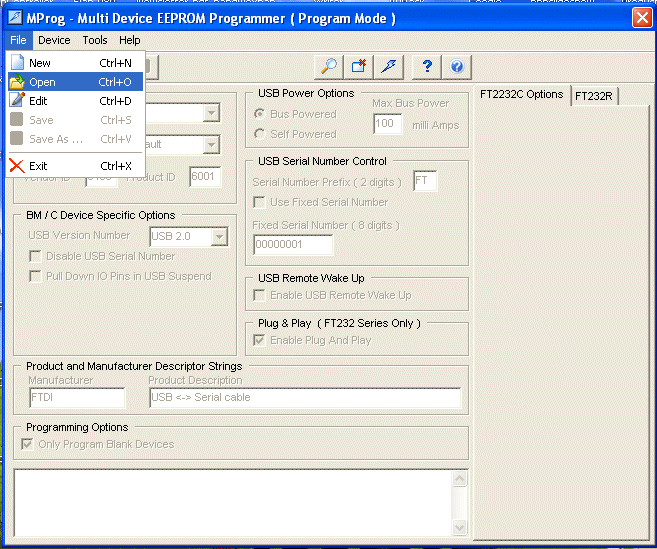Open the Help menu

click(129, 40)
